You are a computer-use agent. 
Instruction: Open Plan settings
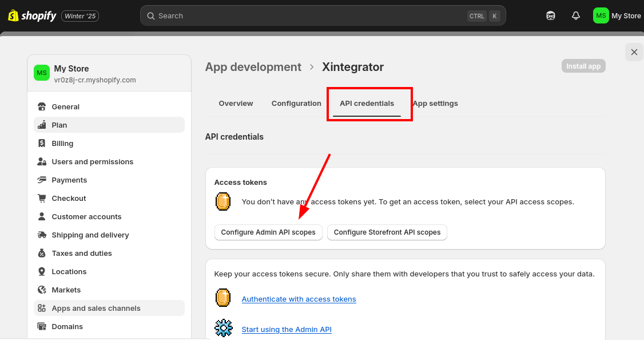tap(109, 125)
